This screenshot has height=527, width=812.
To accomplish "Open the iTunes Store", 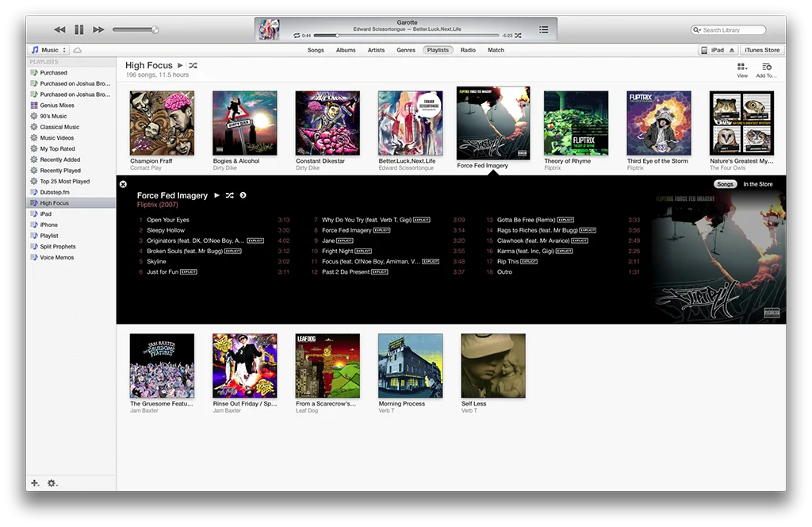I will [x=762, y=50].
